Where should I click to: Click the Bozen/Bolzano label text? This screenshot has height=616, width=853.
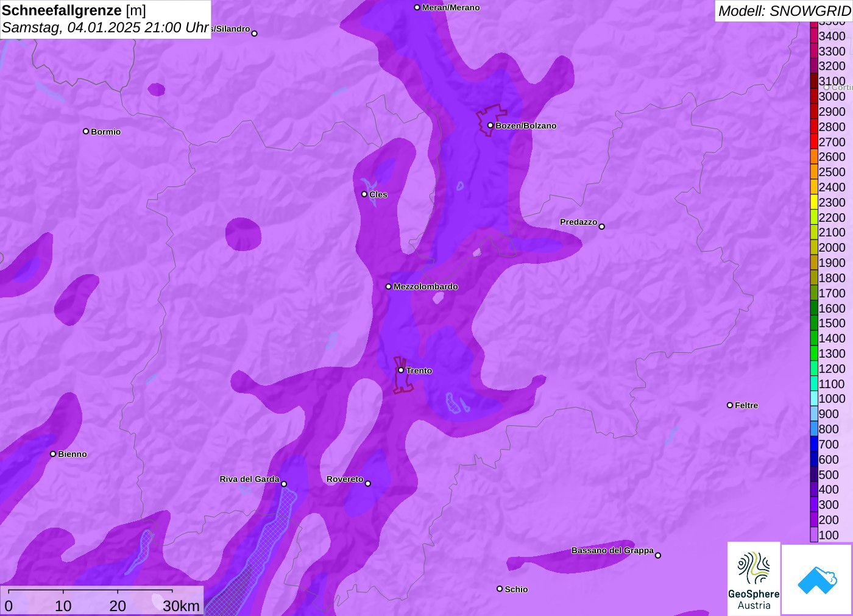[x=526, y=126]
